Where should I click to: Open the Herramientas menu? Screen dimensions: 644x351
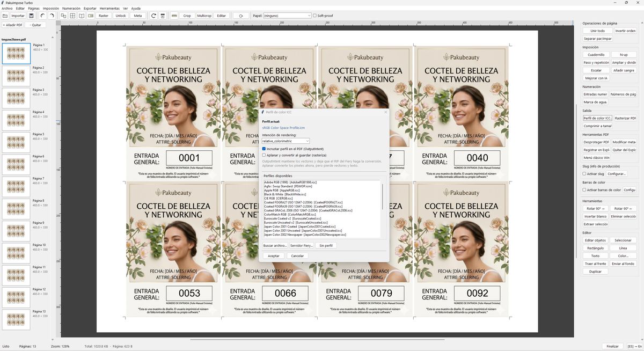(110, 9)
